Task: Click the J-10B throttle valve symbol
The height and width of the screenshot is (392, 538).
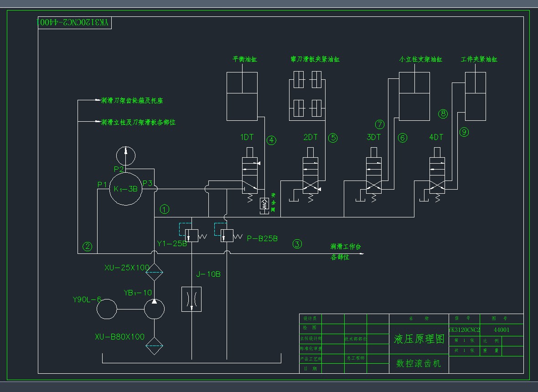Action: point(191,299)
